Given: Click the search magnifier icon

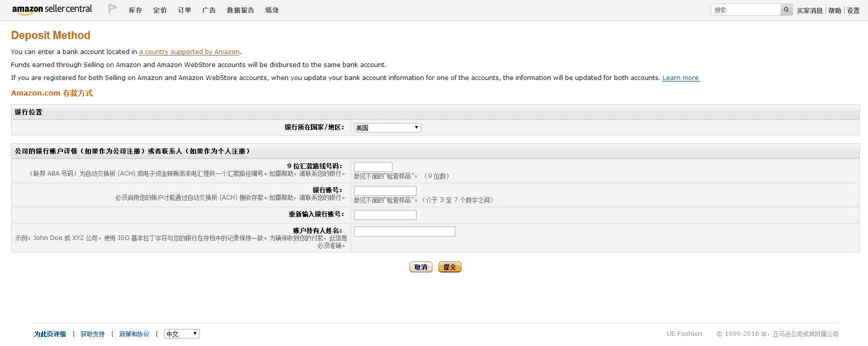Looking at the screenshot, I should click(786, 9).
